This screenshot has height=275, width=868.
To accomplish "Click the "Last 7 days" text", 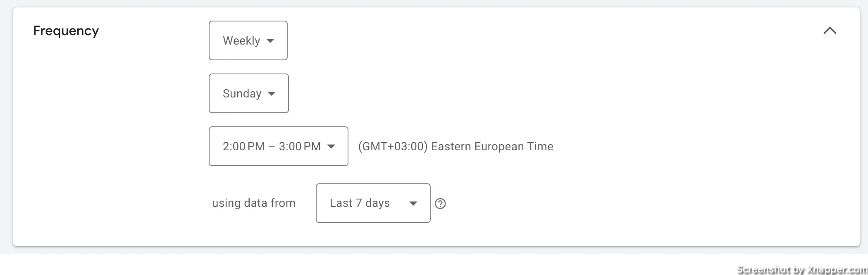I will point(360,203).
